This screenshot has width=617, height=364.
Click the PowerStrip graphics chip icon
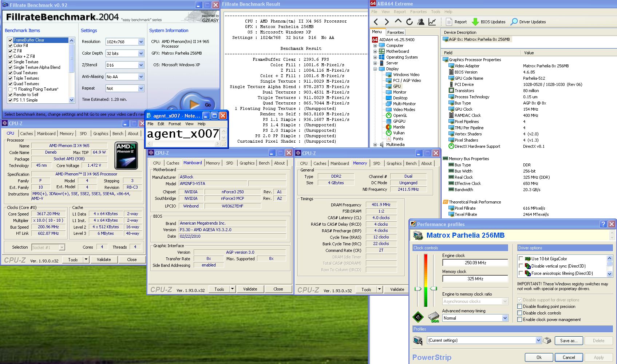tap(418, 317)
